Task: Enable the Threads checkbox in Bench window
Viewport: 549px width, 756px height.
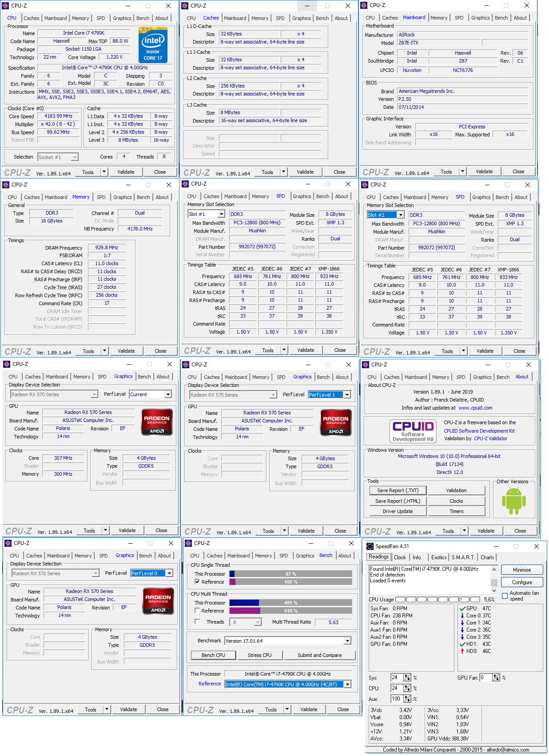Action: (x=197, y=622)
